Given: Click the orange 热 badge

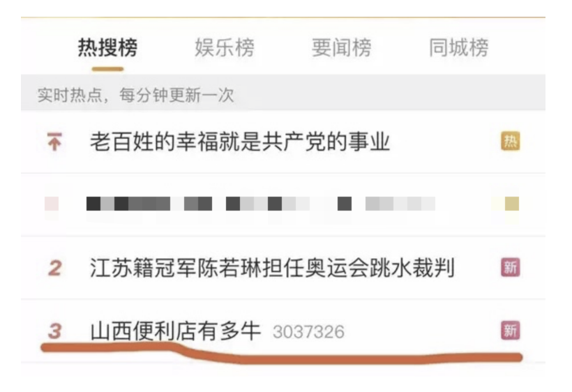Looking at the screenshot, I should tap(511, 141).
